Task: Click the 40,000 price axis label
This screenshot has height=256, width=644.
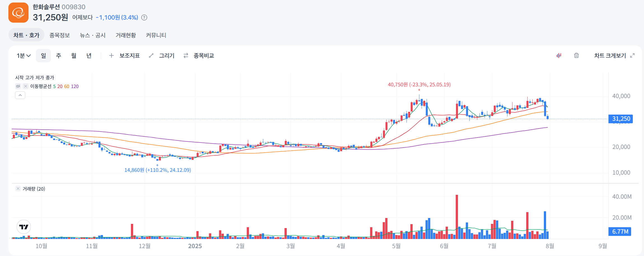Action: coord(621,96)
